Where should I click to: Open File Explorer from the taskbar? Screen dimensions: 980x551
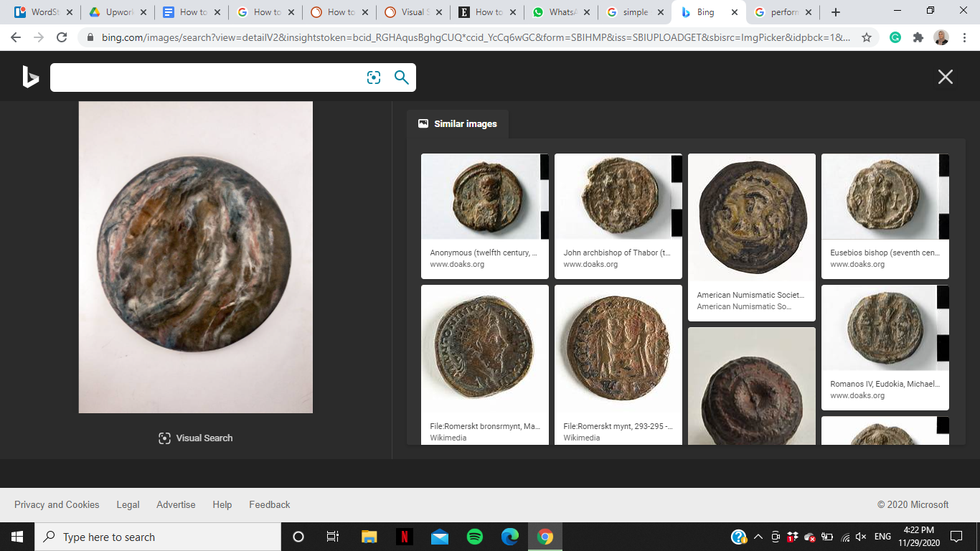pyautogui.click(x=369, y=537)
